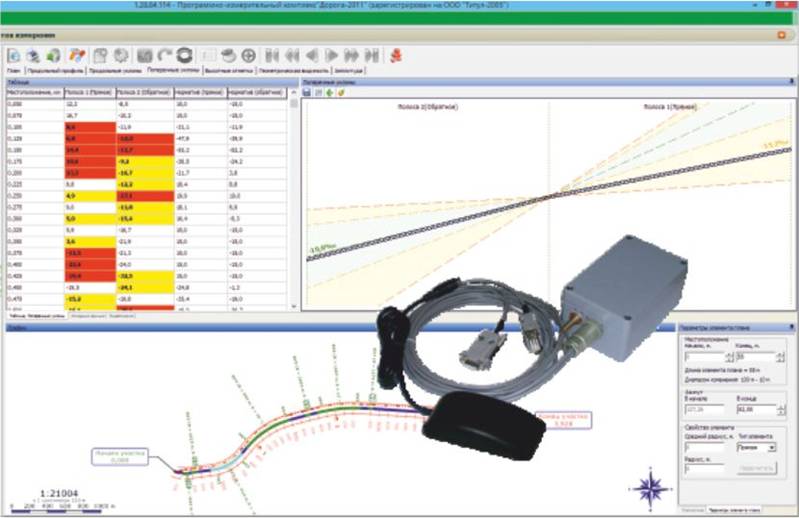Image resolution: width=799 pixels, height=518 pixels.
Task: Select the first table row 0,050
Action: pos(146,104)
